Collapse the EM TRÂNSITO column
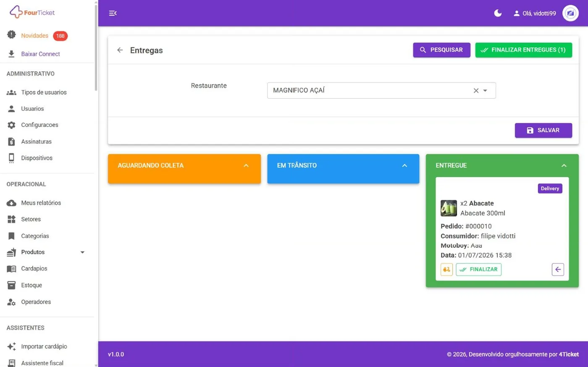The image size is (588, 367). point(404,165)
